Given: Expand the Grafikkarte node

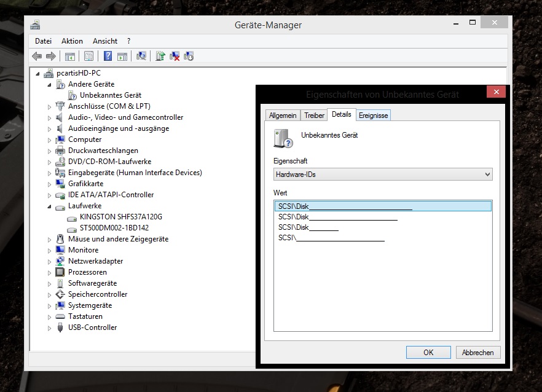Looking at the screenshot, I should [49, 184].
